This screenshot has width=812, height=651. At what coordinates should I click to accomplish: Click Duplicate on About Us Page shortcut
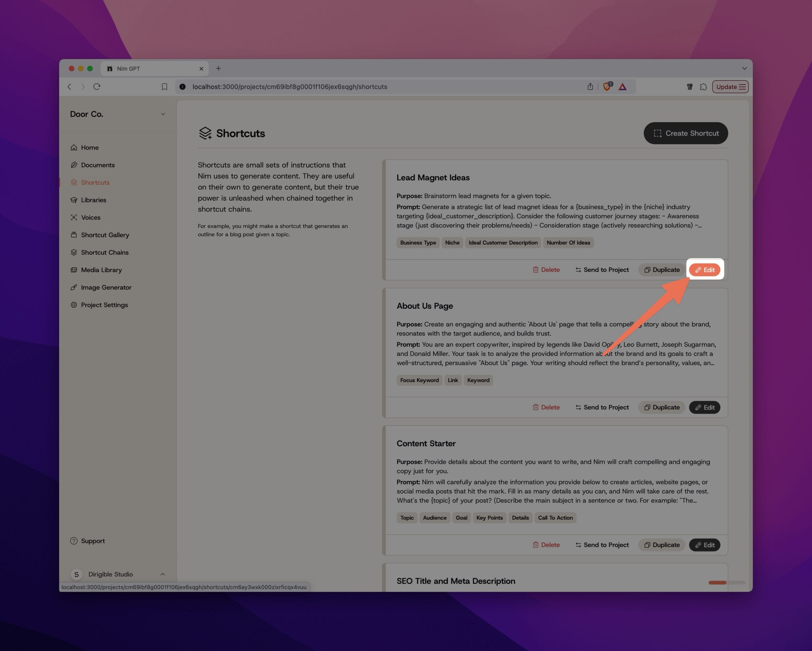coord(662,407)
